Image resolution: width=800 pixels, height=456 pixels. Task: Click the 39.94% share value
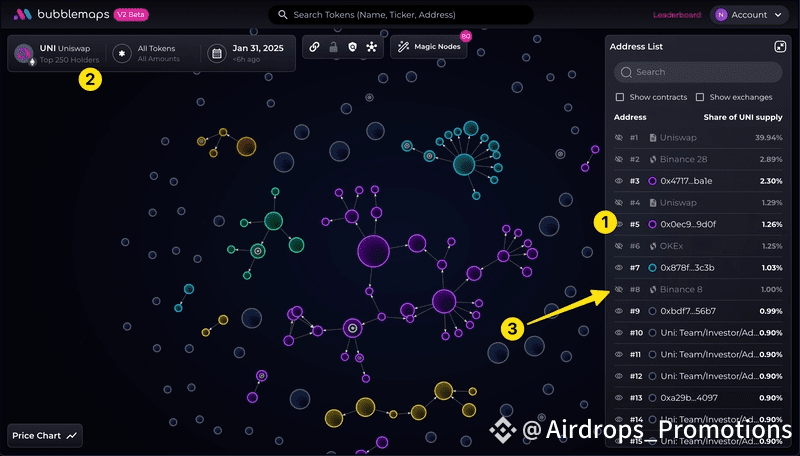point(768,138)
